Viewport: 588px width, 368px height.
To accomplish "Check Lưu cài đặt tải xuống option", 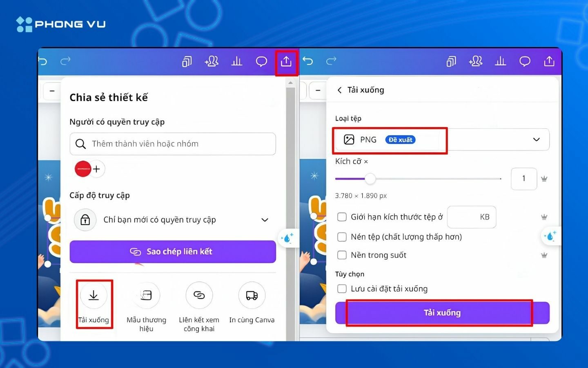I will pyautogui.click(x=342, y=289).
